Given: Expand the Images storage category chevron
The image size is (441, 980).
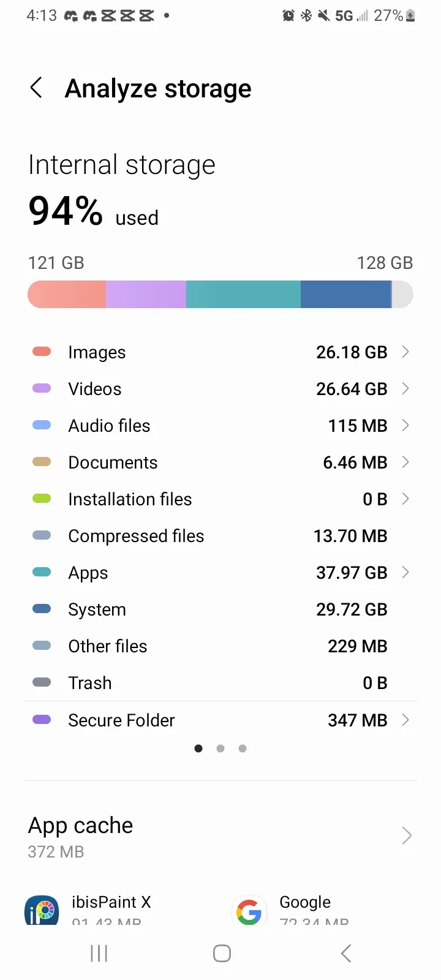Looking at the screenshot, I should coord(405,352).
